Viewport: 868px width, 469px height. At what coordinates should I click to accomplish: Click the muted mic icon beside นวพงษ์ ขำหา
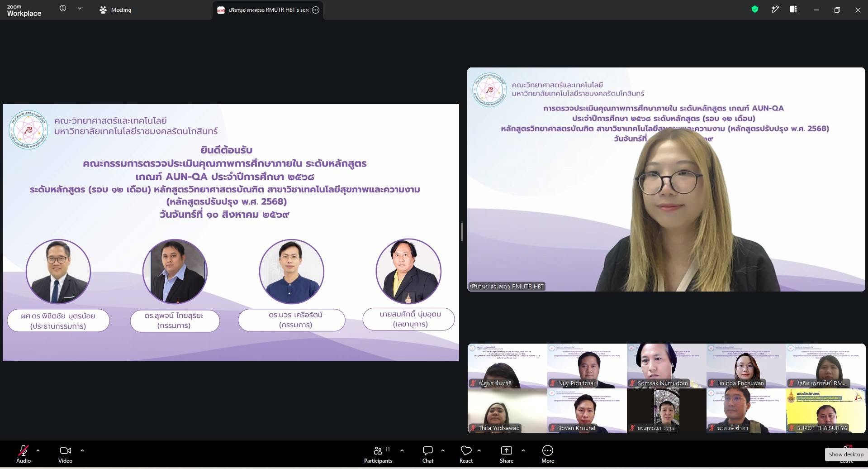pyautogui.click(x=712, y=428)
